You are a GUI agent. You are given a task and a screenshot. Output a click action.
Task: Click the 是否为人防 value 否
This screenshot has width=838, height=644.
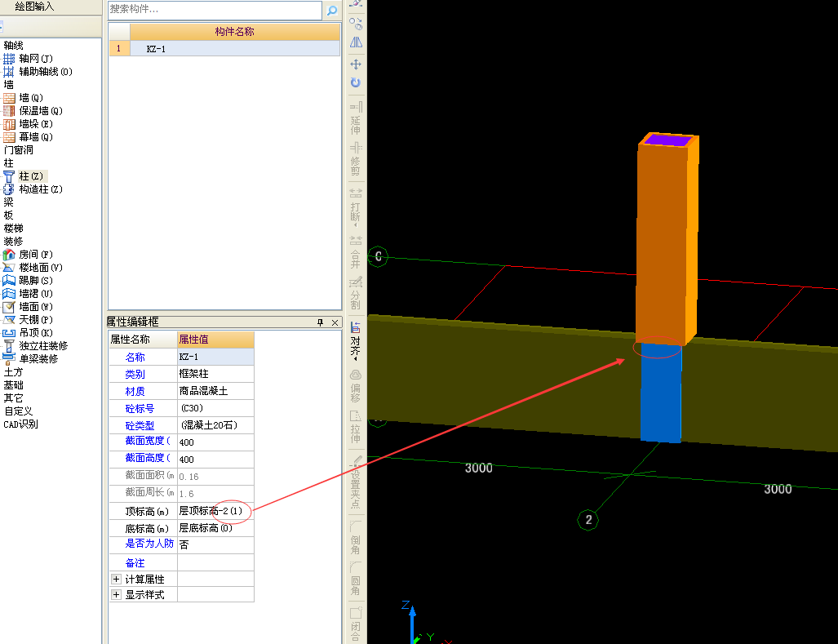(x=215, y=544)
